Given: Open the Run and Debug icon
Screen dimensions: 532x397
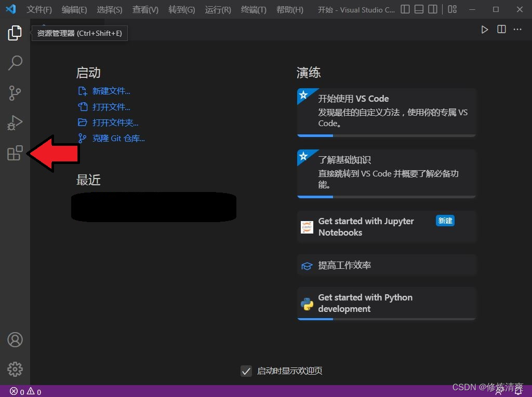Looking at the screenshot, I should [x=15, y=123].
